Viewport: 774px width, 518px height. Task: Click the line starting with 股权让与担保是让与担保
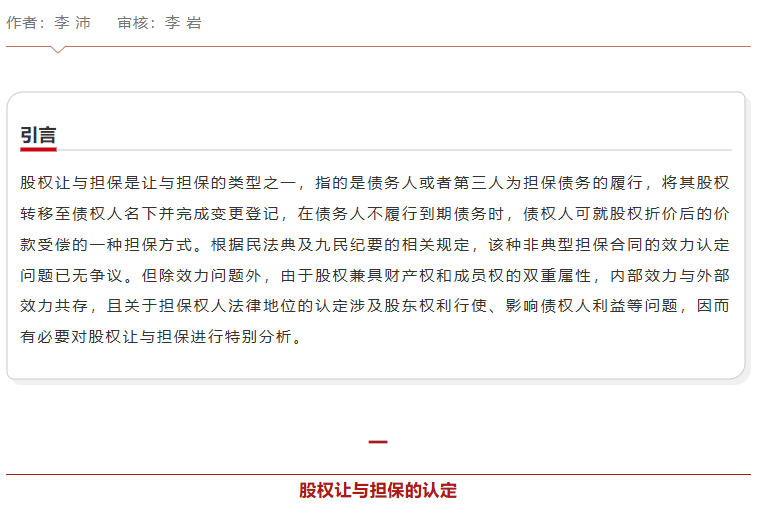[375, 183]
